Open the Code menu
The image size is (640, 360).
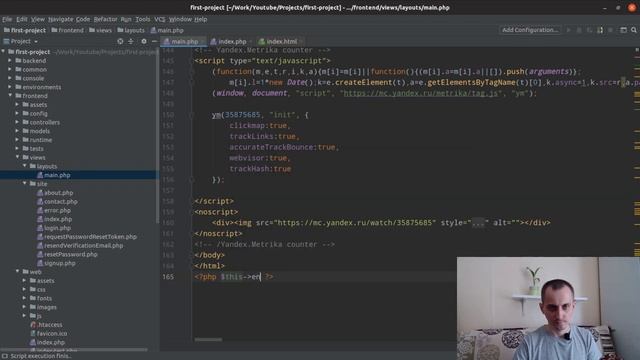click(x=82, y=19)
